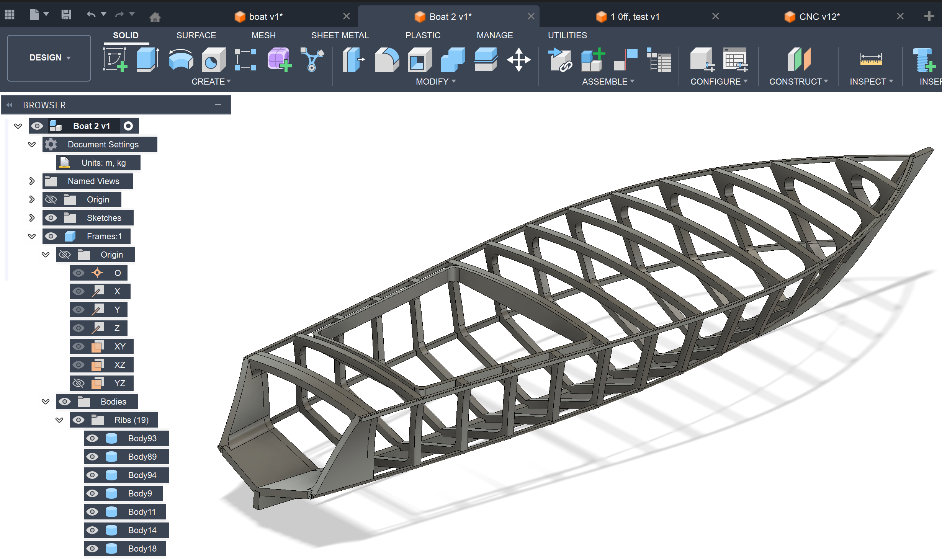Viewport: 942px width, 560px height.
Task: Select Body14 in the browser
Action: tap(142, 530)
